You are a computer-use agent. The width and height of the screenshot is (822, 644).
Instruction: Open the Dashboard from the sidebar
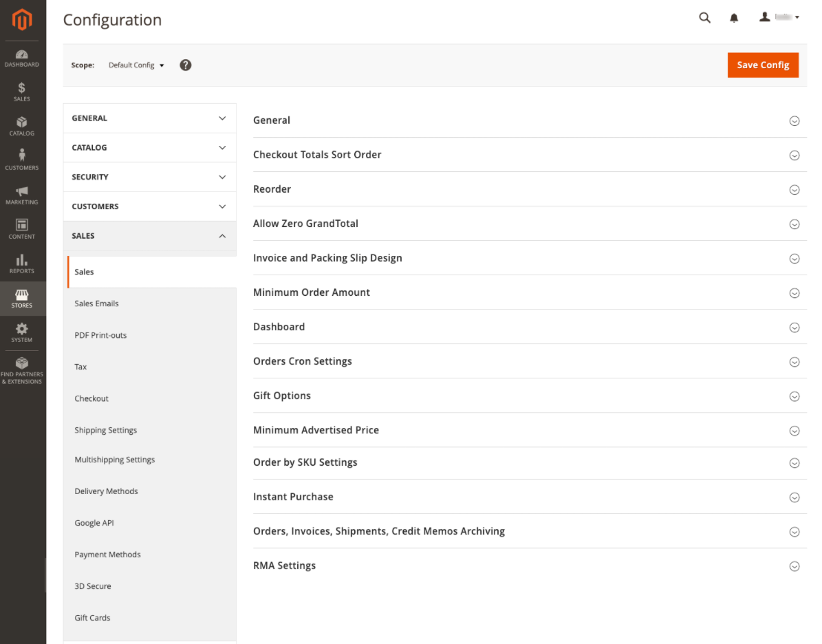(22, 58)
